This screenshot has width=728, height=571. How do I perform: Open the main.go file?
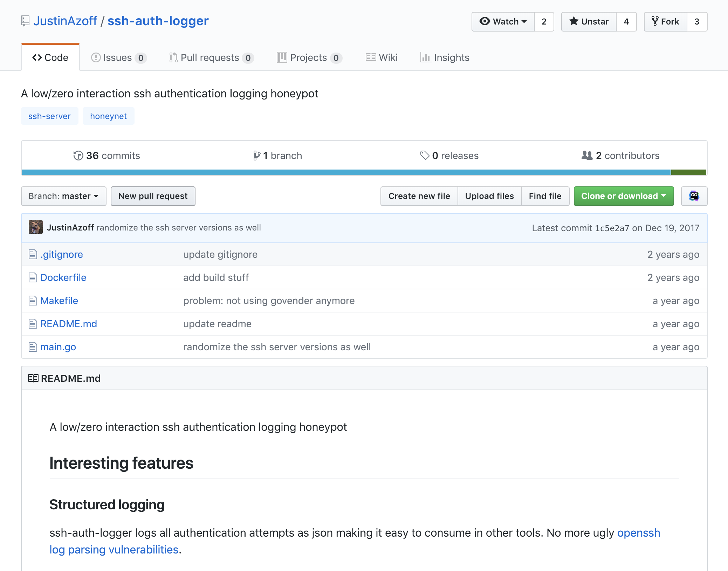click(58, 347)
